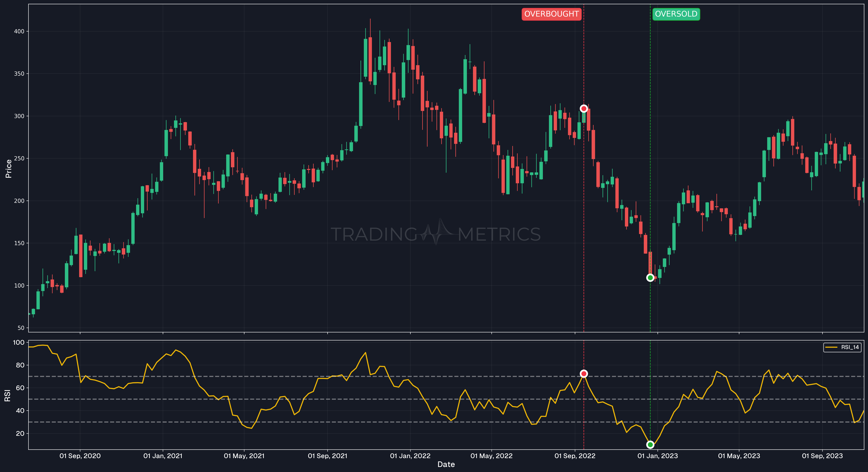Screen dimensions: 868x472
Task: Click the '01 Jan, 2021' date label
Action: point(163,456)
